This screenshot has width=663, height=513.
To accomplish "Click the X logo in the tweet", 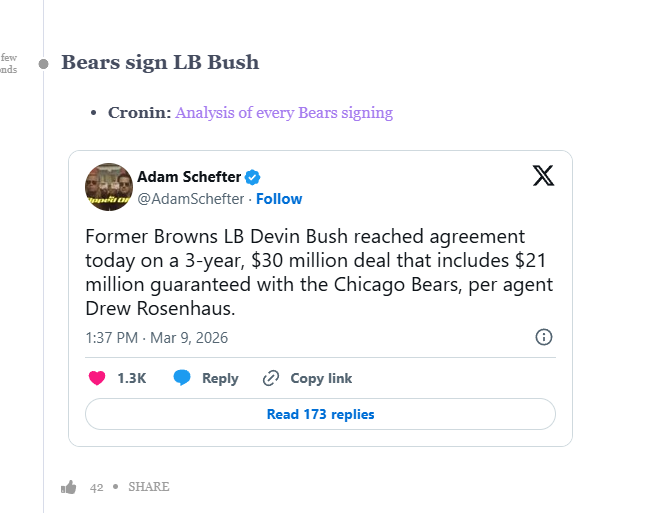I will [x=543, y=177].
